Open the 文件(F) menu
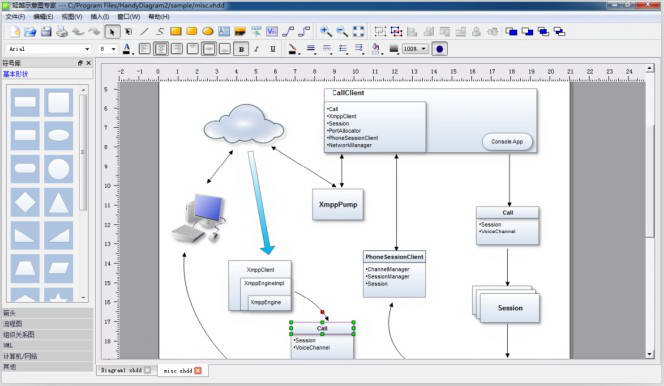 [x=15, y=17]
